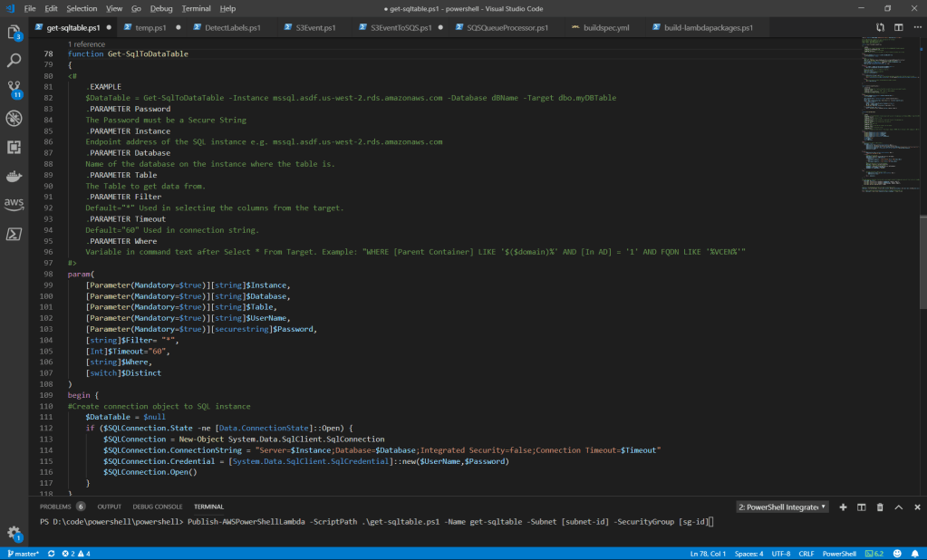The width and height of the screenshot is (927, 560).
Task: Open the Terminal menu
Action: (x=196, y=8)
